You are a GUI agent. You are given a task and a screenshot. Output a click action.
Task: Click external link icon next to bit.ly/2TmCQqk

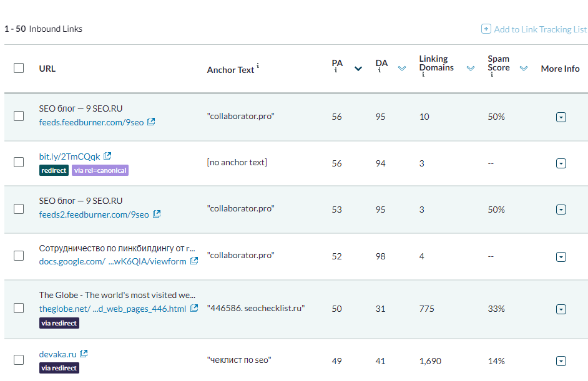click(x=107, y=156)
